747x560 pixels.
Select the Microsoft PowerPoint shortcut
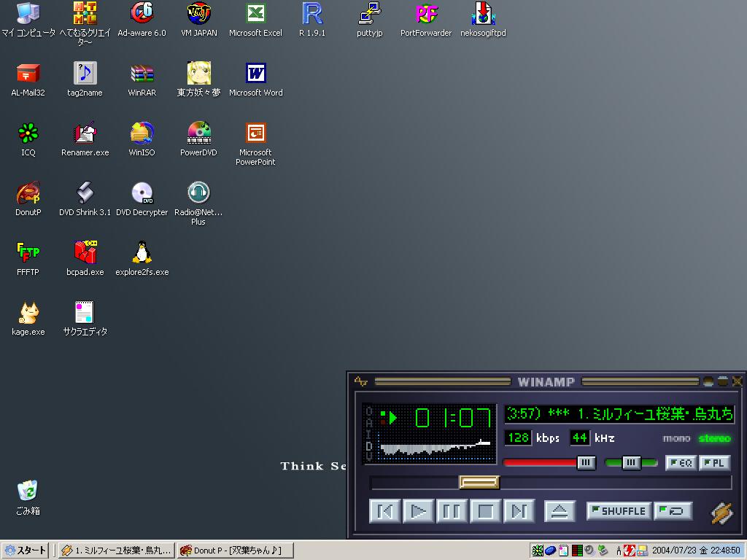coord(255,144)
